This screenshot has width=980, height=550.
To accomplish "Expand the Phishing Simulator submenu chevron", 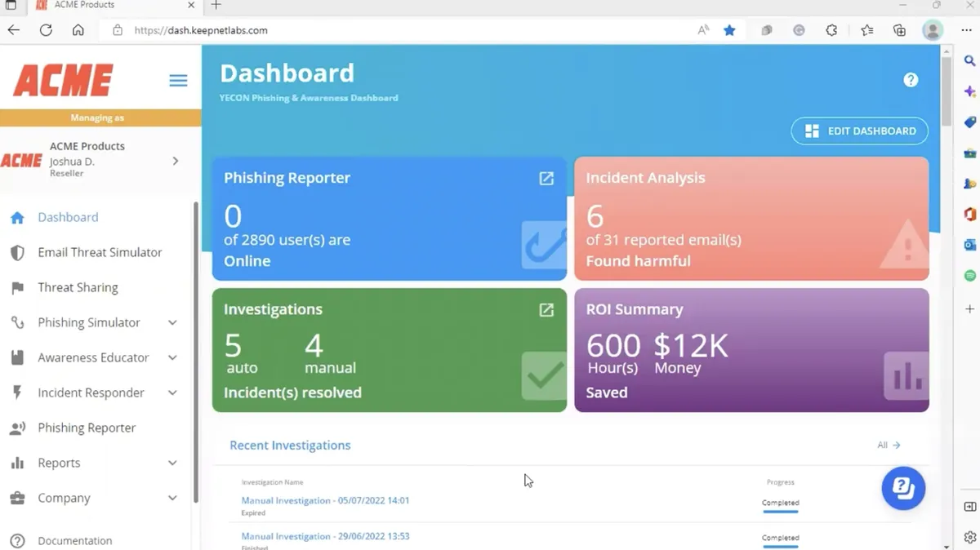I will tap(172, 323).
